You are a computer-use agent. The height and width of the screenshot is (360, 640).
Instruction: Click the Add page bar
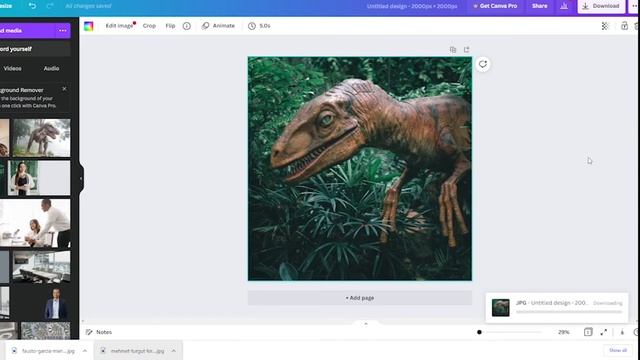coord(360,298)
